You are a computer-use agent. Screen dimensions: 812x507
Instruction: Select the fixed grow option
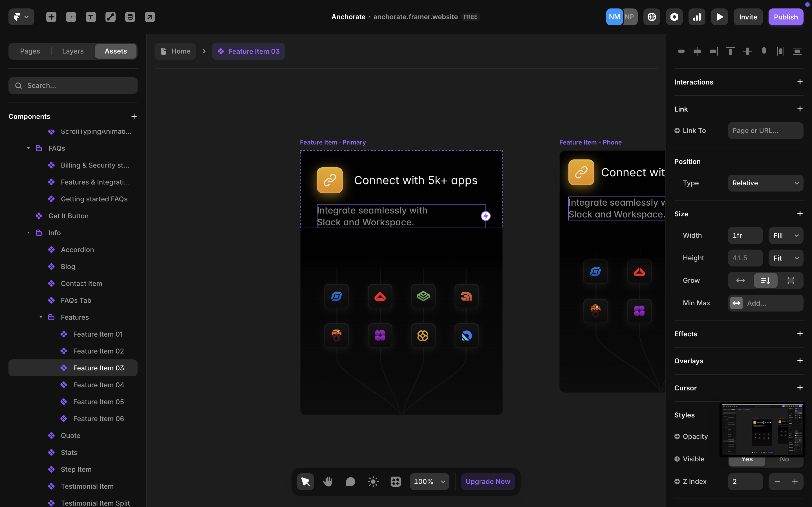point(791,280)
